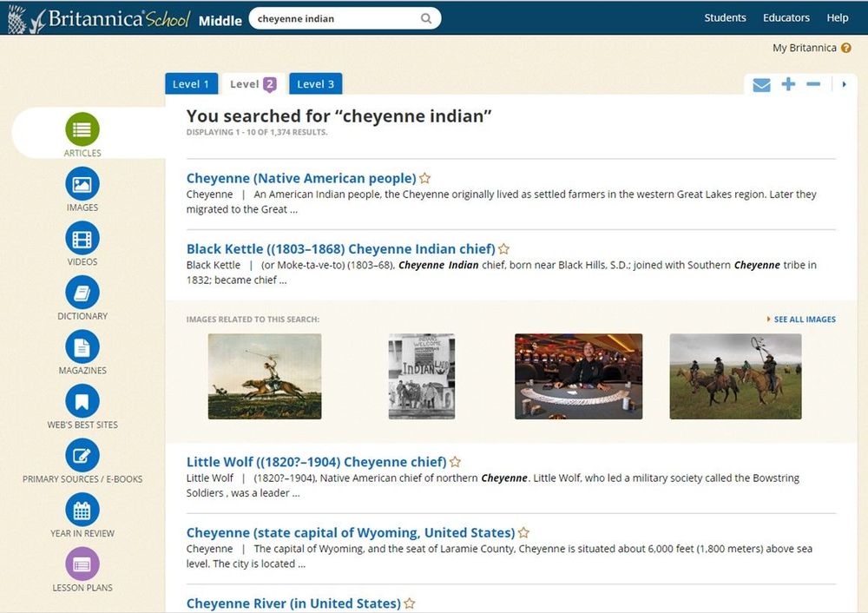Click the email envelope icon
This screenshot has width=868, height=613.
761,85
